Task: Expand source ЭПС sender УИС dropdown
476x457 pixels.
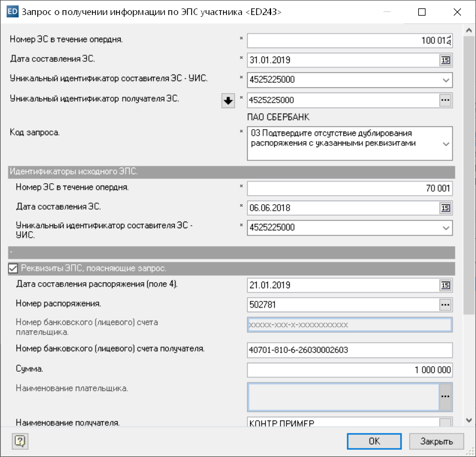Action: click(x=445, y=228)
